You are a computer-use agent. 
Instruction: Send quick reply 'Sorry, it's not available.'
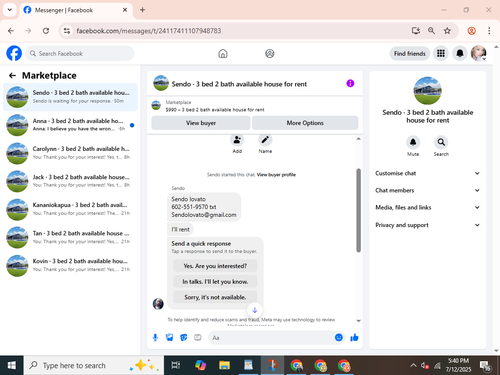click(x=215, y=297)
